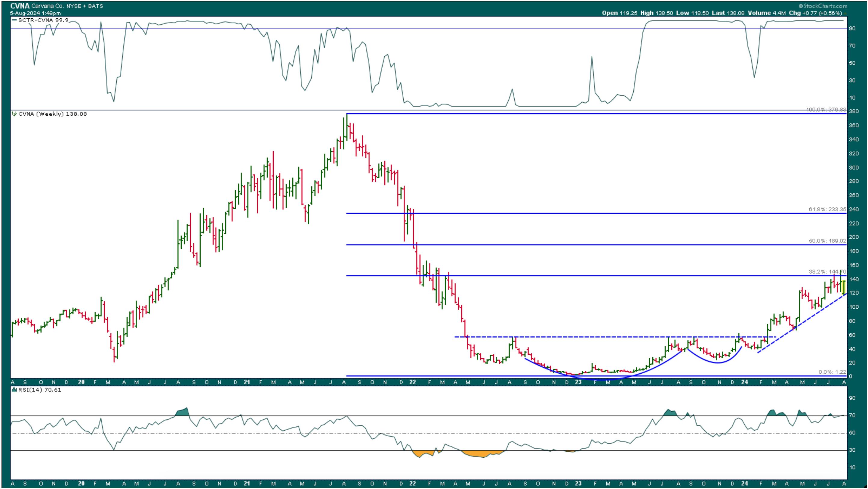The height and width of the screenshot is (489, 868).
Task: Click the CVNA ticker symbol in header
Action: click(x=20, y=6)
